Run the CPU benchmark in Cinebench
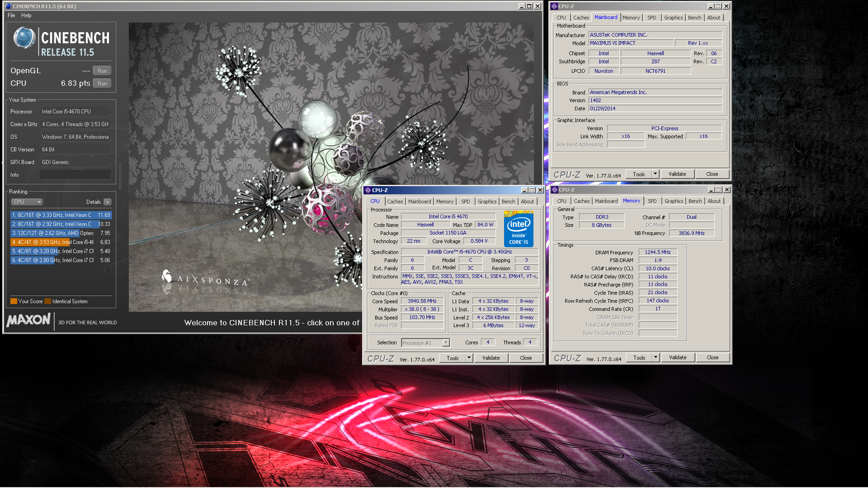This screenshot has width=868, height=488. [102, 84]
